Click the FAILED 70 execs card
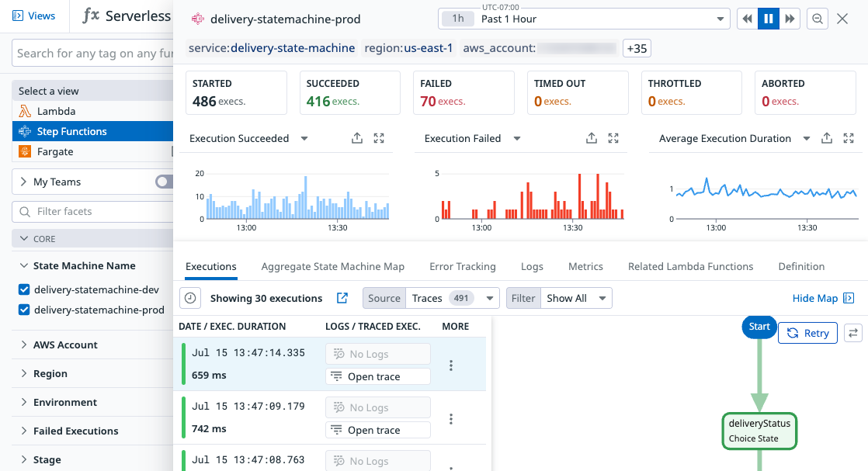The height and width of the screenshot is (471, 868). click(x=464, y=92)
